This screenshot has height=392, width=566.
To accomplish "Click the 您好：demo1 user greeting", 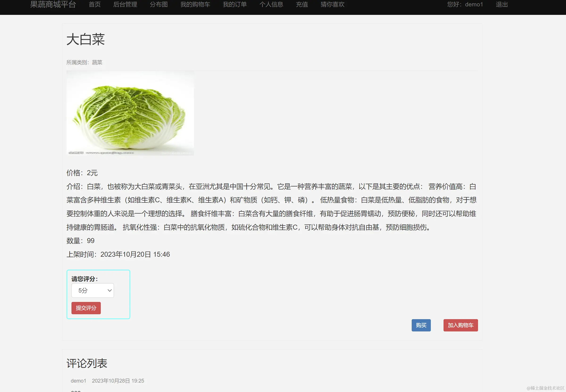I will (x=465, y=4).
